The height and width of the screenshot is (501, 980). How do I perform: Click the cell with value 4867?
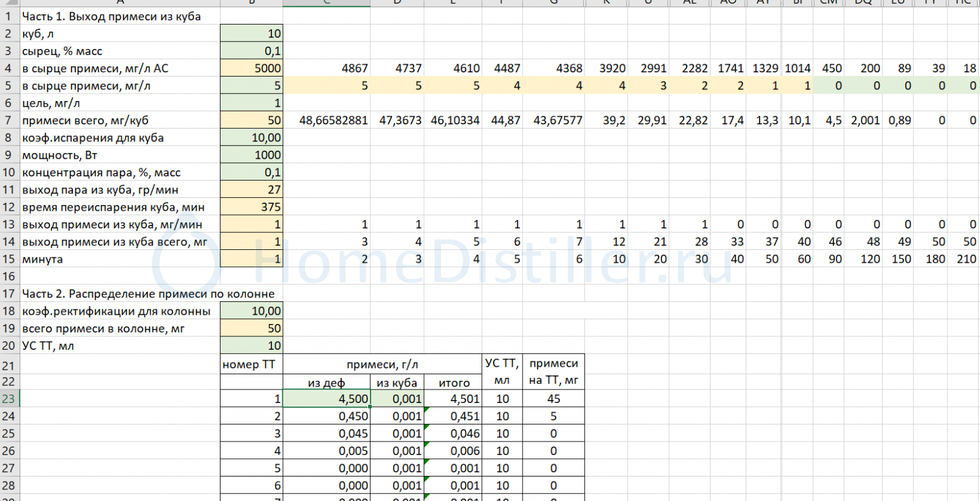coord(326,69)
